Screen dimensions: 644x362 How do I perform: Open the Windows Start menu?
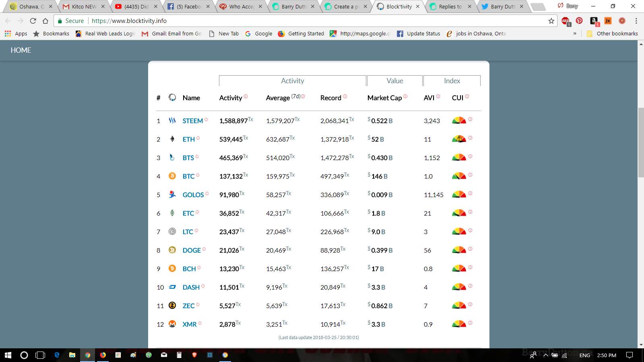point(8,355)
